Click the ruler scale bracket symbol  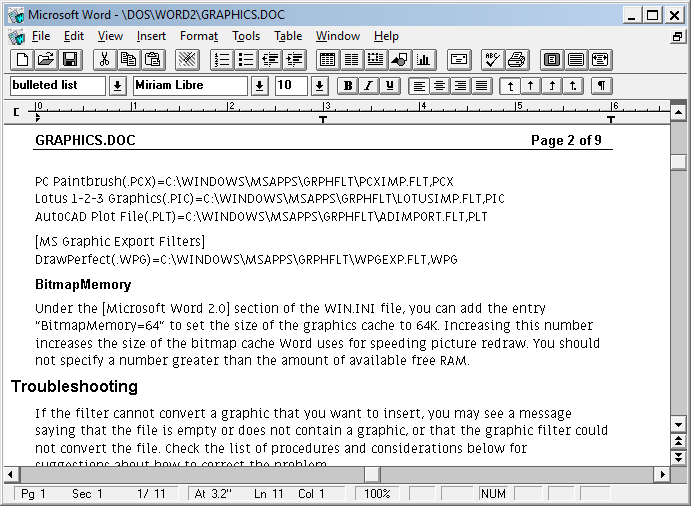tap(16, 112)
